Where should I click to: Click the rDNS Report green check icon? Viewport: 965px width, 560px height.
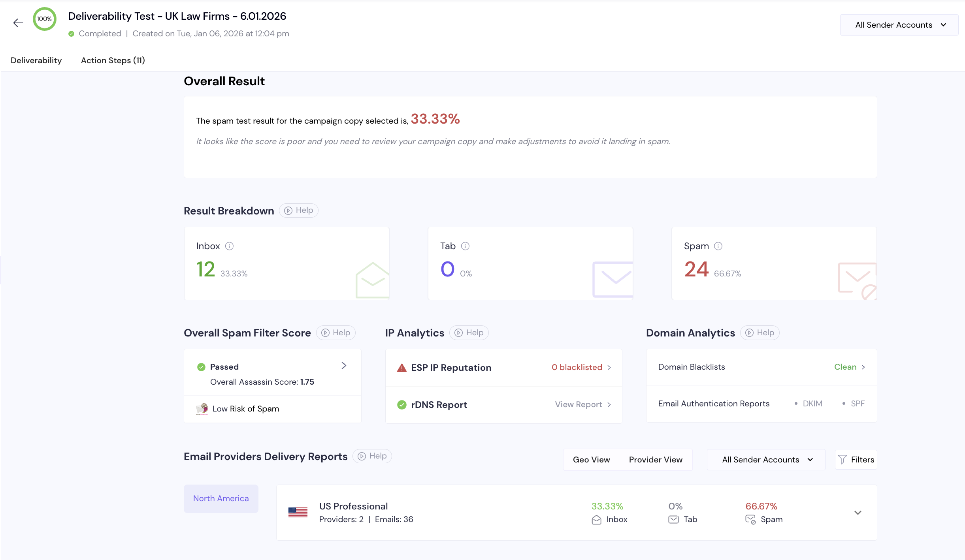[x=401, y=405]
